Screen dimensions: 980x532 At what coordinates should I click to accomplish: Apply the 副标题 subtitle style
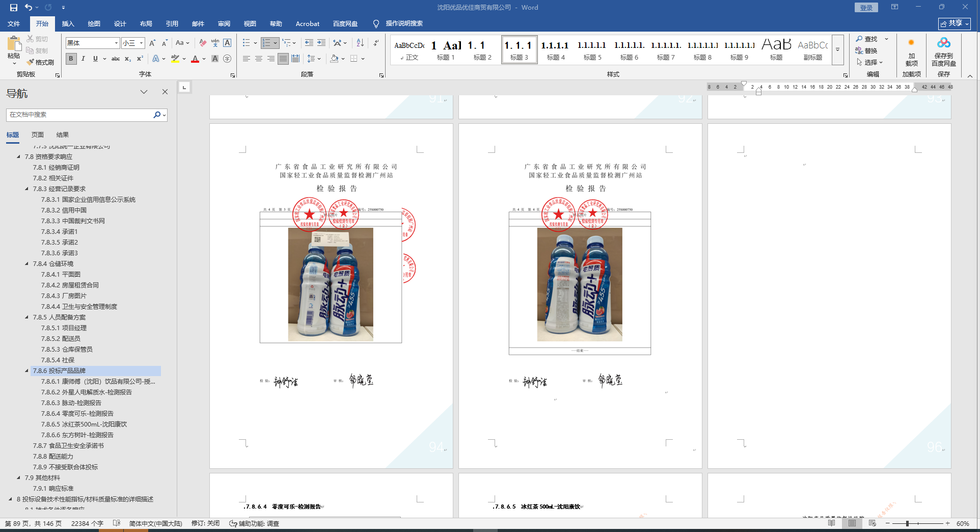coord(812,50)
